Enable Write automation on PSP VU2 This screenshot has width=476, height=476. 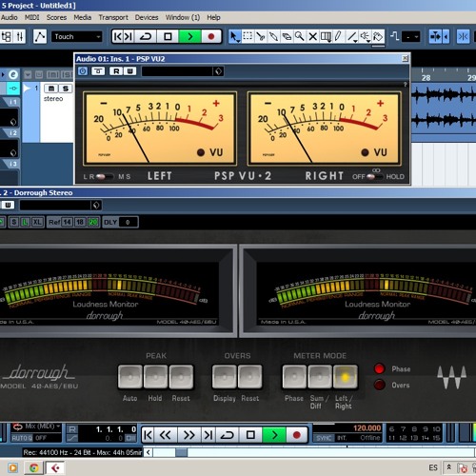pyautogui.click(x=130, y=71)
